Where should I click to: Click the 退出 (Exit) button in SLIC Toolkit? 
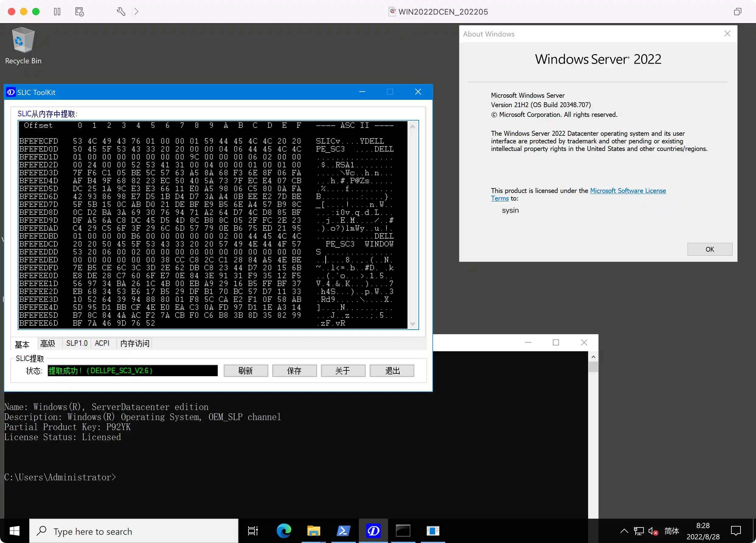point(392,370)
